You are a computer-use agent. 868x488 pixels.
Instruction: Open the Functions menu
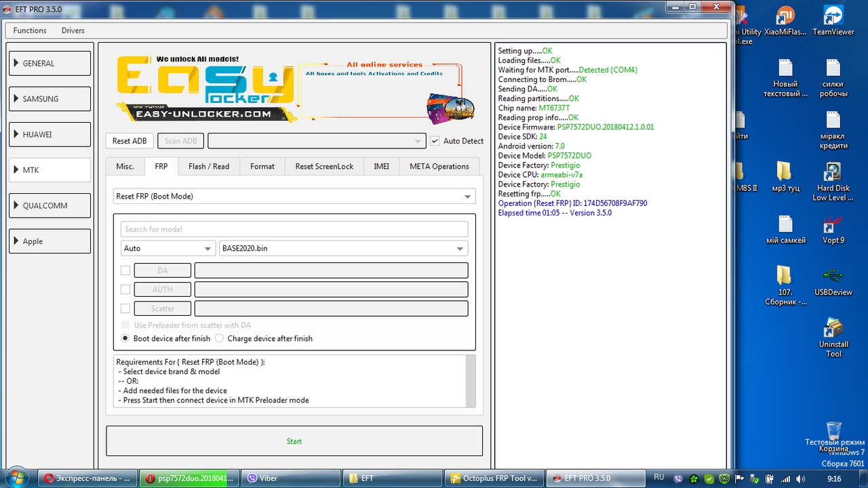30,30
